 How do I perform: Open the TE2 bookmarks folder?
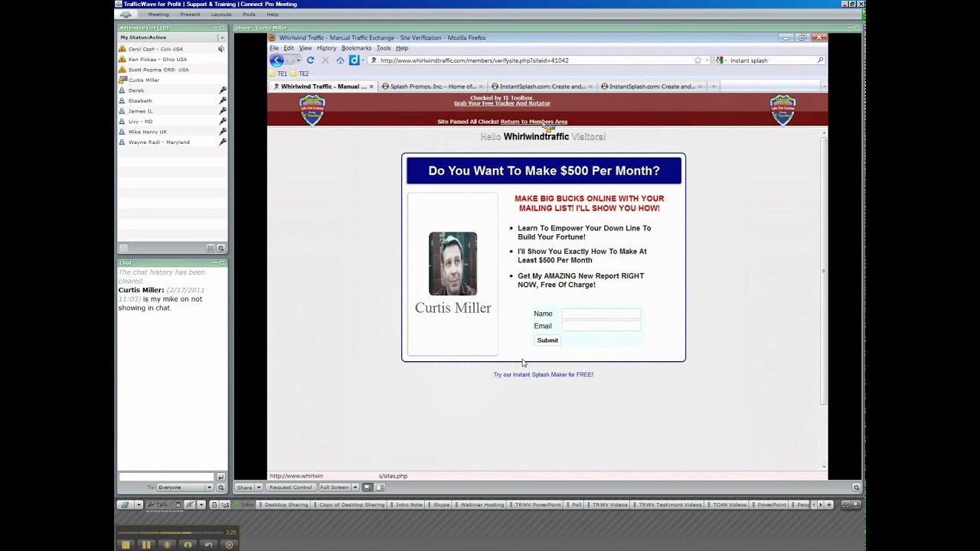(300, 73)
